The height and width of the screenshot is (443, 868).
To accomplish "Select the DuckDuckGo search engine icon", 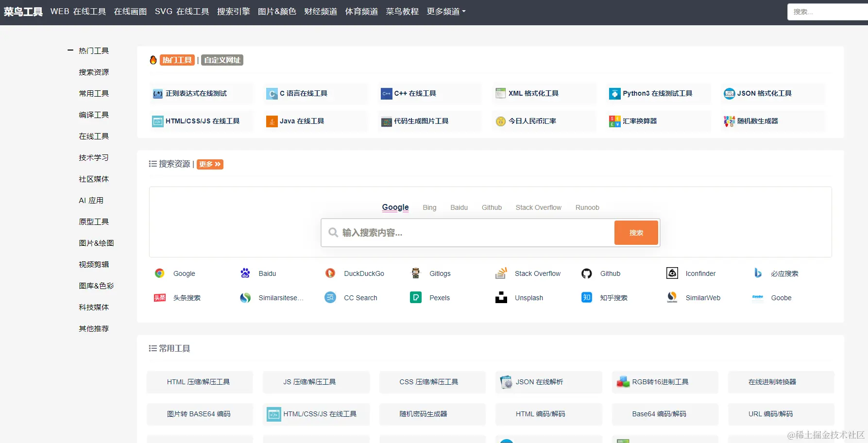I will [330, 273].
